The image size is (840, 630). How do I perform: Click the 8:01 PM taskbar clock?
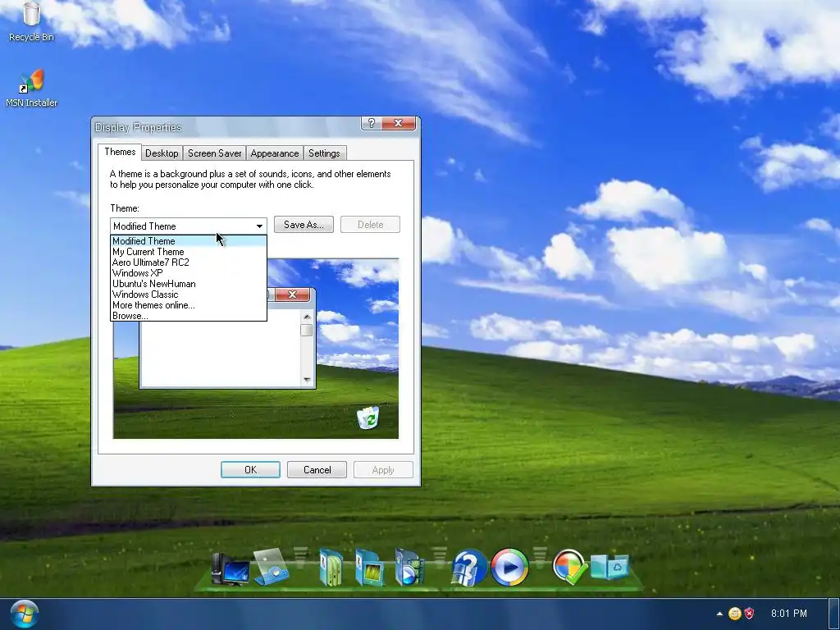click(x=788, y=614)
